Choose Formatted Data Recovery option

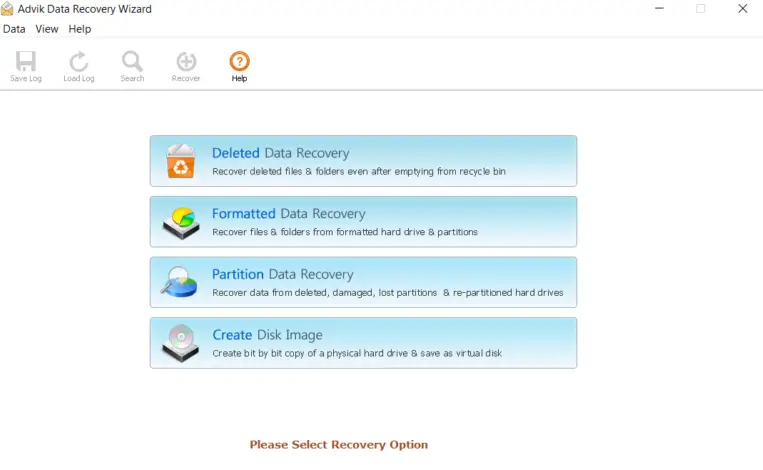coord(363,222)
